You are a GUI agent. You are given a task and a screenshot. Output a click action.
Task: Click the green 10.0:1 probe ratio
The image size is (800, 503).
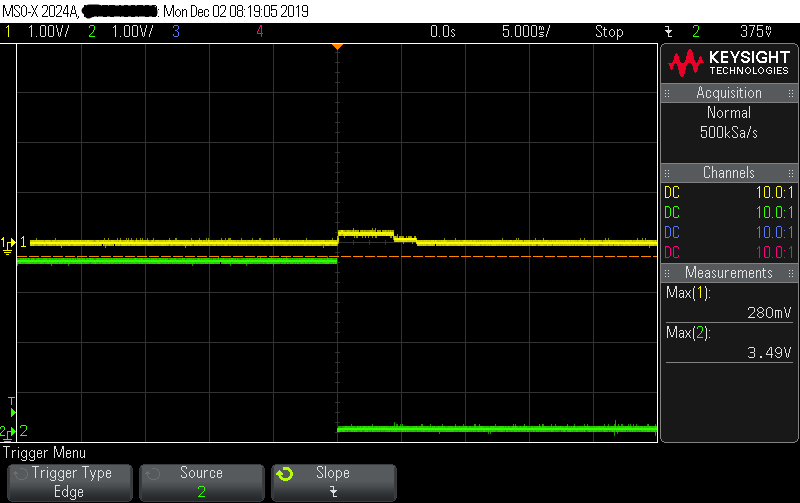[x=774, y=213]
